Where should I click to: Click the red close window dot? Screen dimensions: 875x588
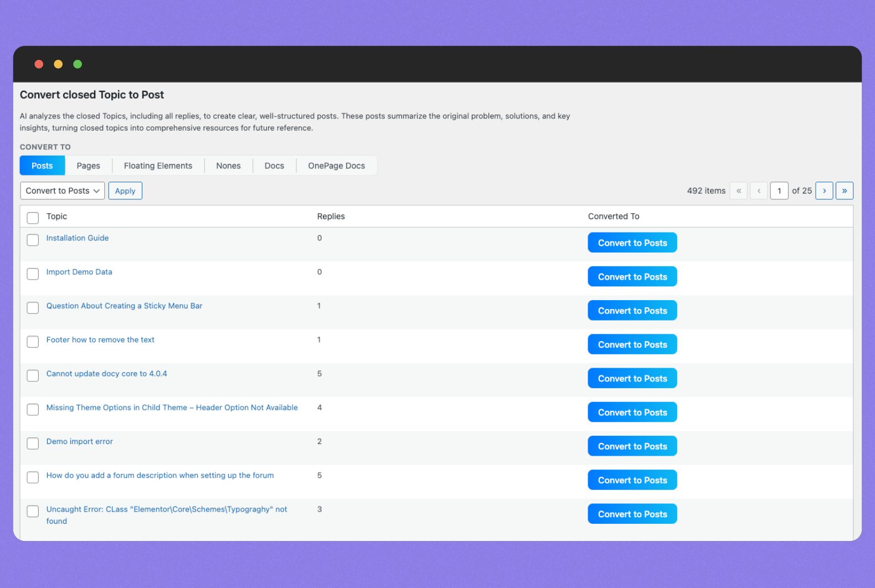39,64
